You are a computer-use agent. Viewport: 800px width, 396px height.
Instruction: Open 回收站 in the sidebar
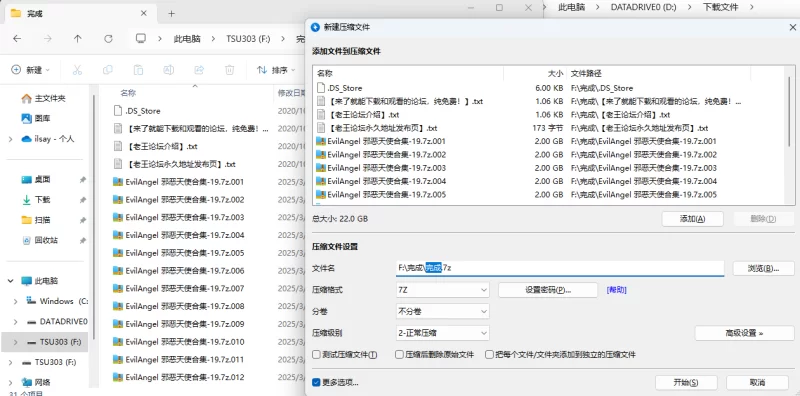point(40,240)
